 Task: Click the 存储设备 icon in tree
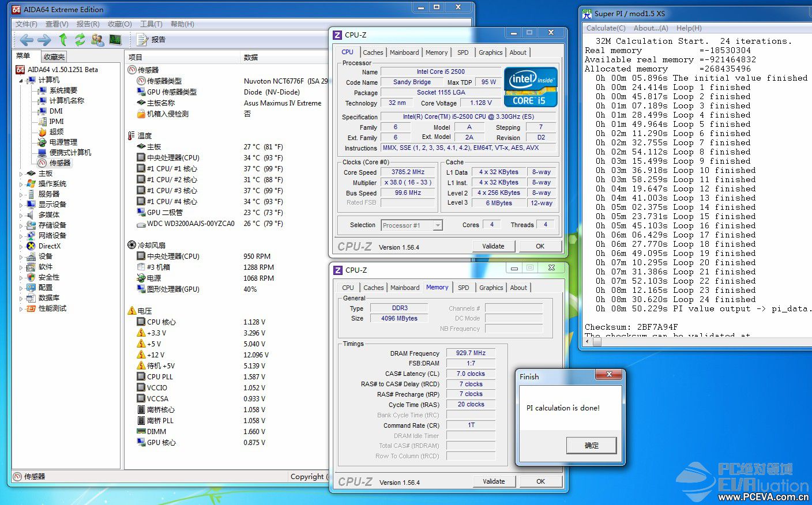(31, 225)
